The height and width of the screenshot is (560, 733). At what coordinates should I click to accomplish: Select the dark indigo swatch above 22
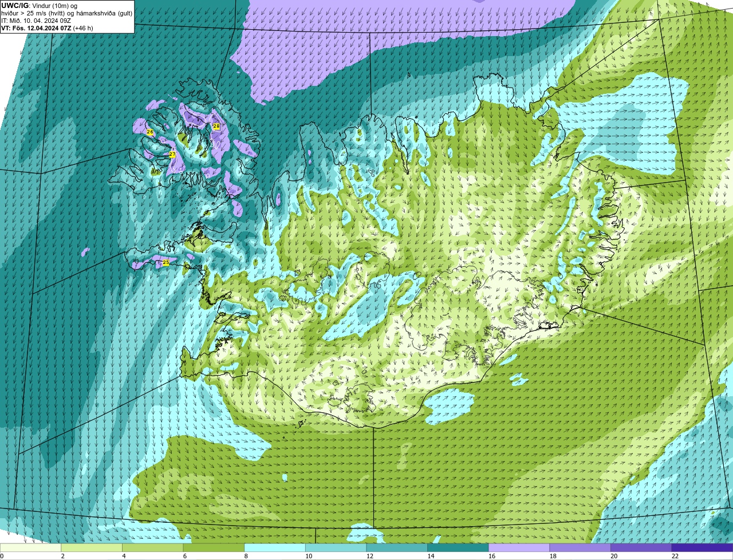[x=703, y=547]
